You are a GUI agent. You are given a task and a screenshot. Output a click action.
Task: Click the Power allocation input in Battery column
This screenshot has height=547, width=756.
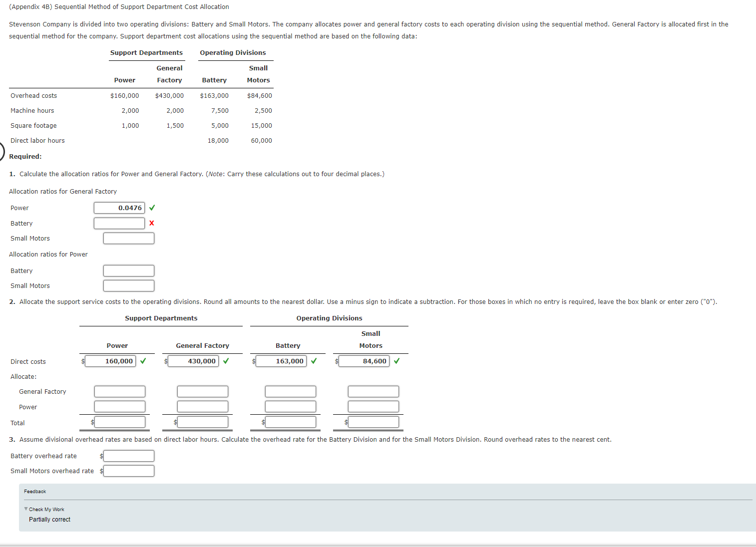click(x=290, y=406)
